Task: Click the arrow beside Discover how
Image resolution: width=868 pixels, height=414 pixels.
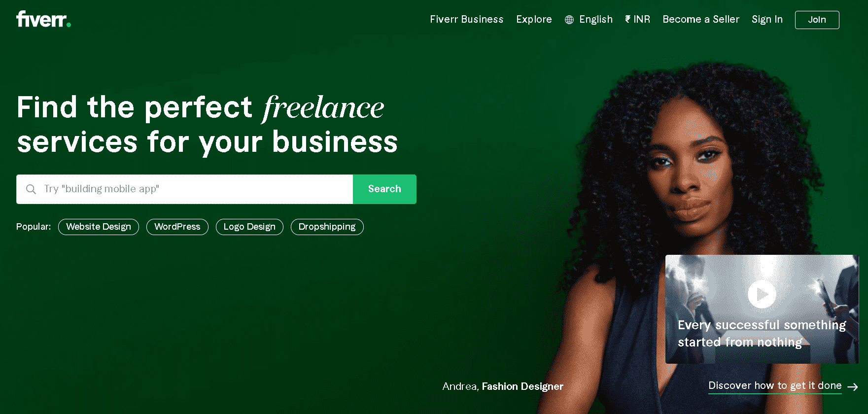Action: (852, 387)
